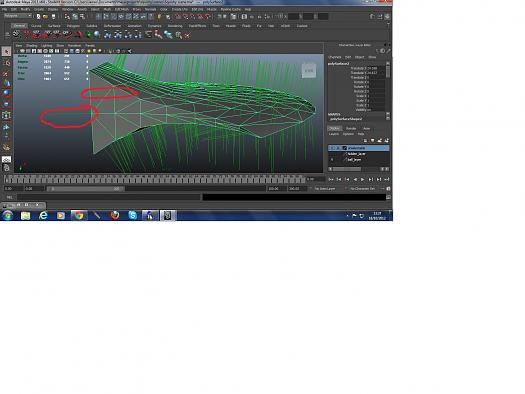
Task: Click the Go to start of playback range button
Action: pos(331,179)
